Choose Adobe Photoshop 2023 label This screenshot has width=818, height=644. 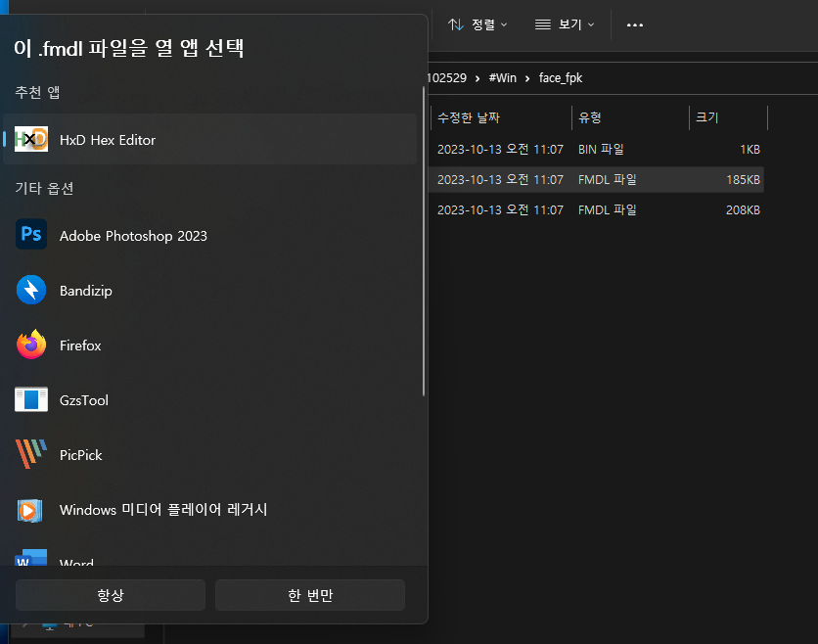(133, 236)
